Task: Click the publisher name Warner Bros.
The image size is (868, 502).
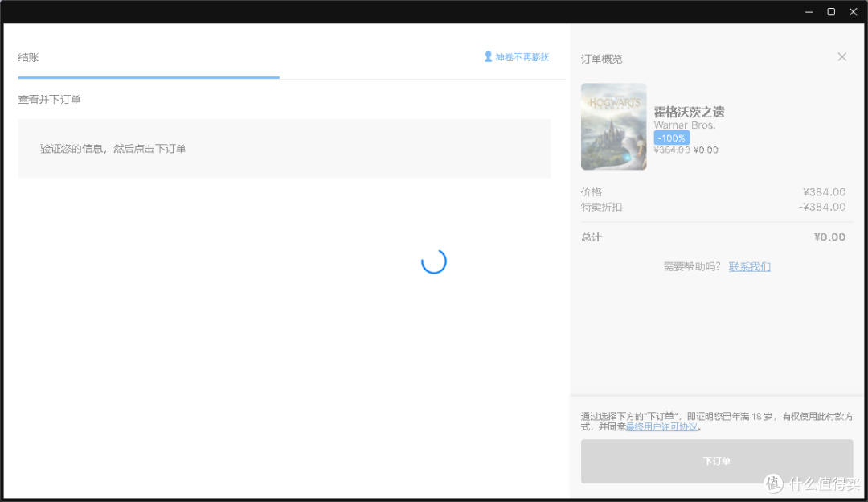Action: coord(685,125)
